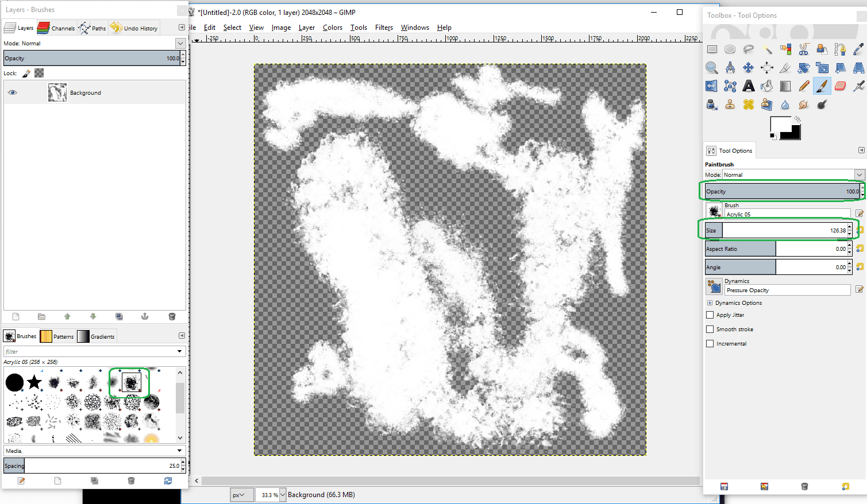867x504 pixels.
Task: Select the Eraser tool
Action: (840, 86)
